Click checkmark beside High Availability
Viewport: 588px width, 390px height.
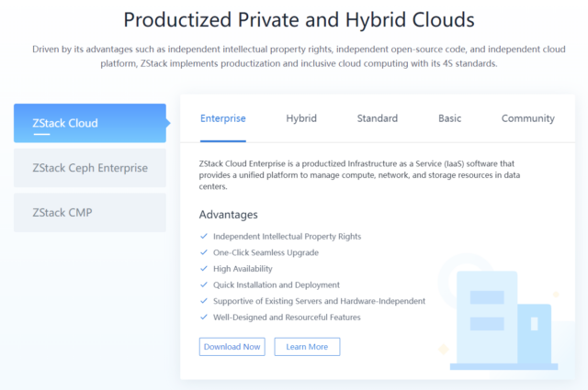204,268
